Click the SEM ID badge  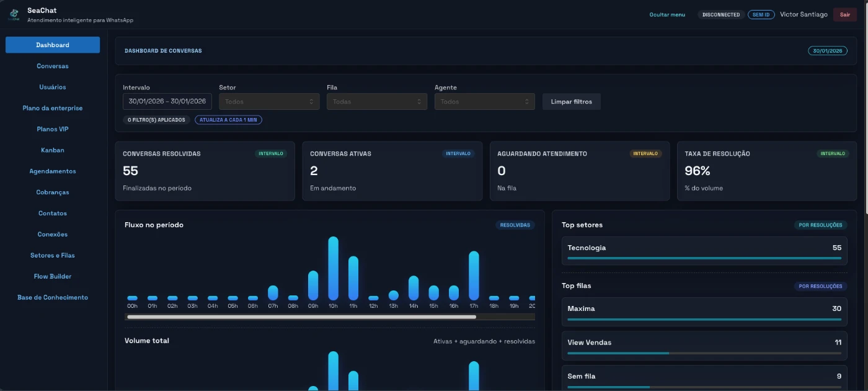point(761,15)
